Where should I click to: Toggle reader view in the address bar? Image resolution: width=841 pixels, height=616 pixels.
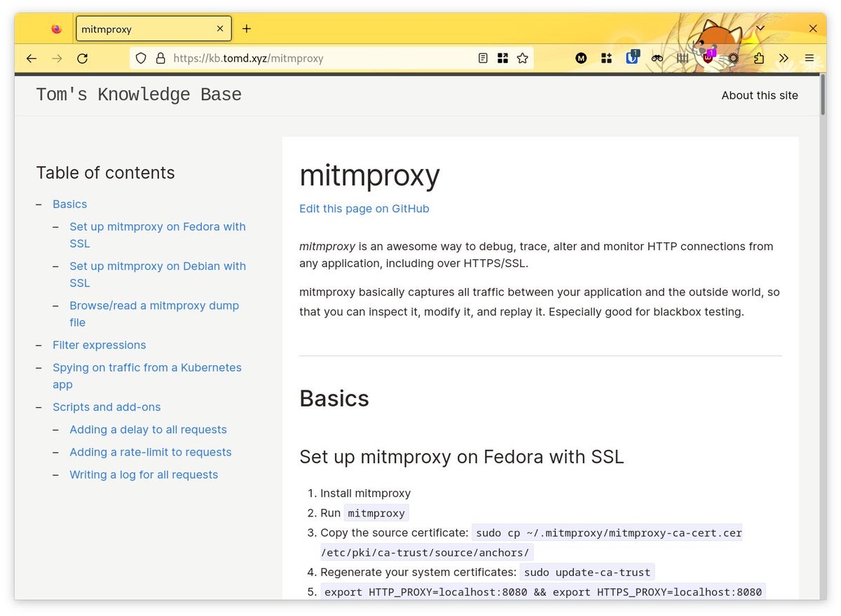click(483, 58)
